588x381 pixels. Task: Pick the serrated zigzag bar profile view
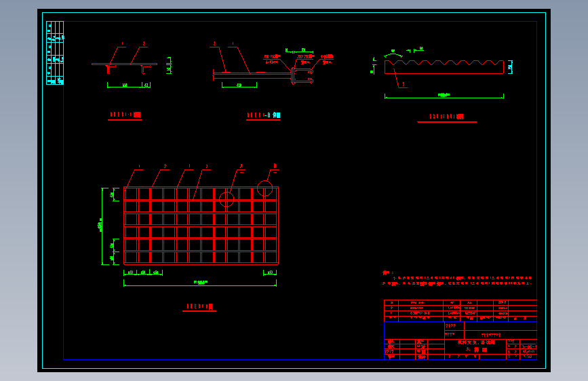(444, 66)
